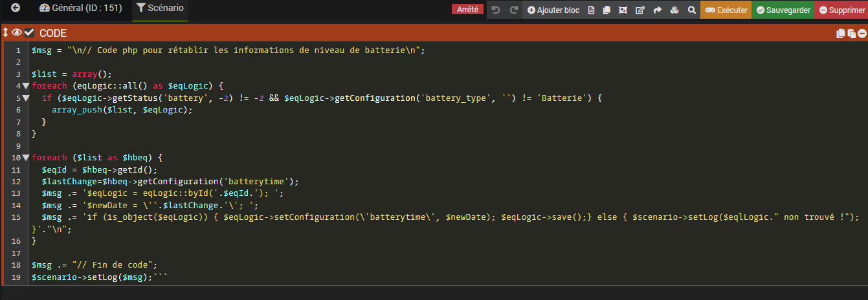Collapse the foreach fold on line 4
Screen dimensions: 868x300
pos(26,86)
